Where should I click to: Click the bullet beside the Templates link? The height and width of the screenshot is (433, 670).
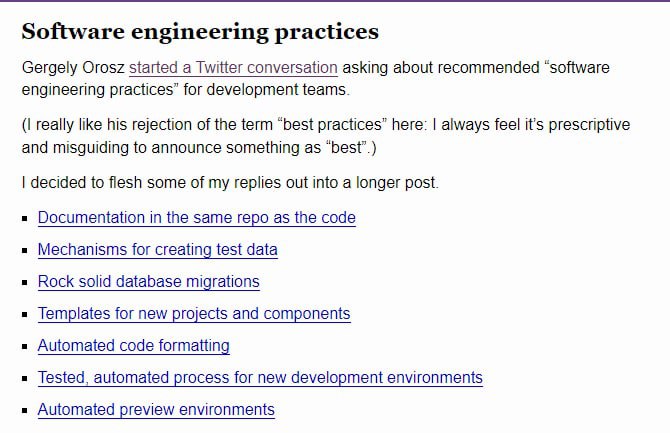(25, 314)
